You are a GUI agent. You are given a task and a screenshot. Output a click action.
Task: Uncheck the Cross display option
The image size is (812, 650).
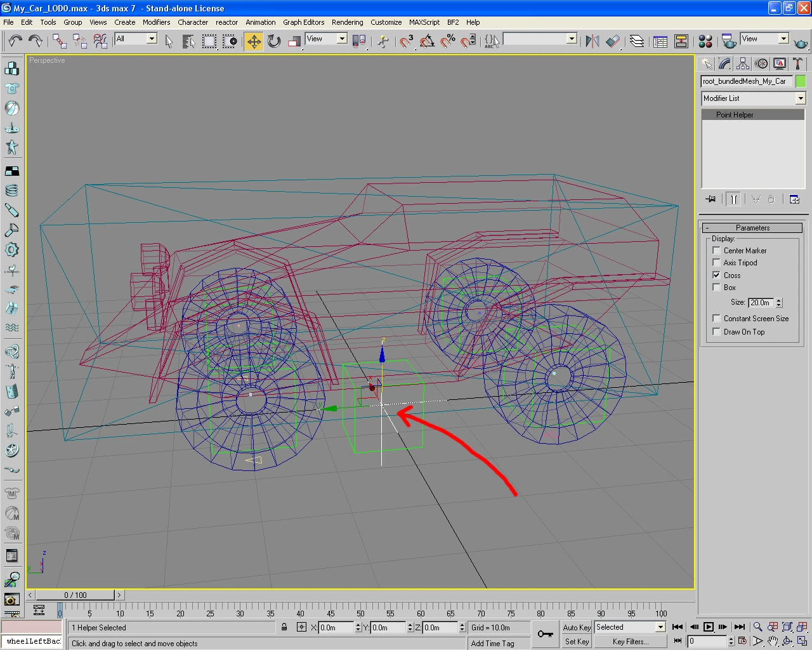[716, 275]
